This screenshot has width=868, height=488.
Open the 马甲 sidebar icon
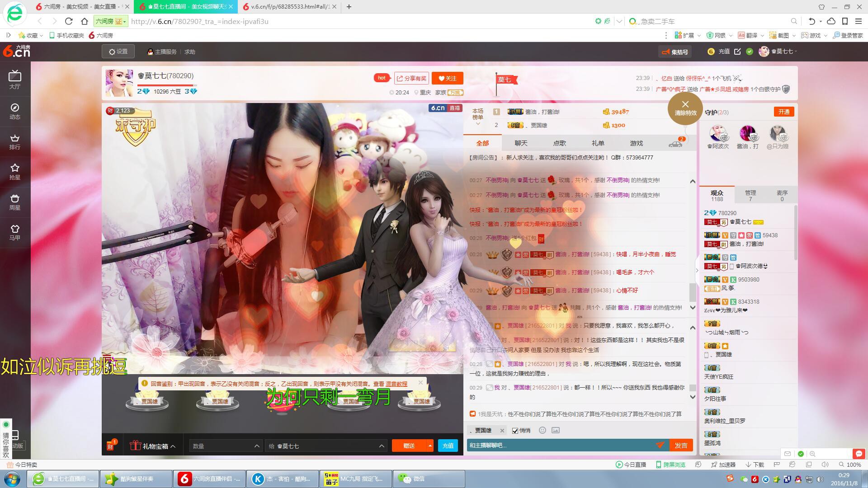[15, 232]
